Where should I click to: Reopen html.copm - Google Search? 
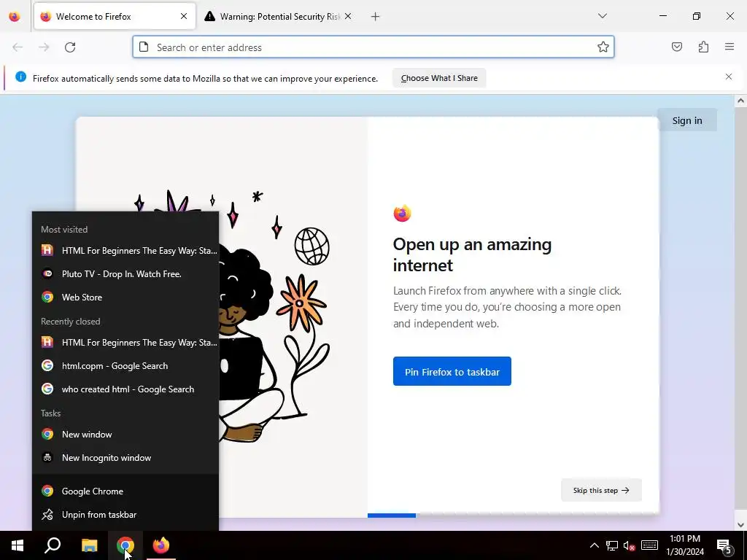click(125, 366)
